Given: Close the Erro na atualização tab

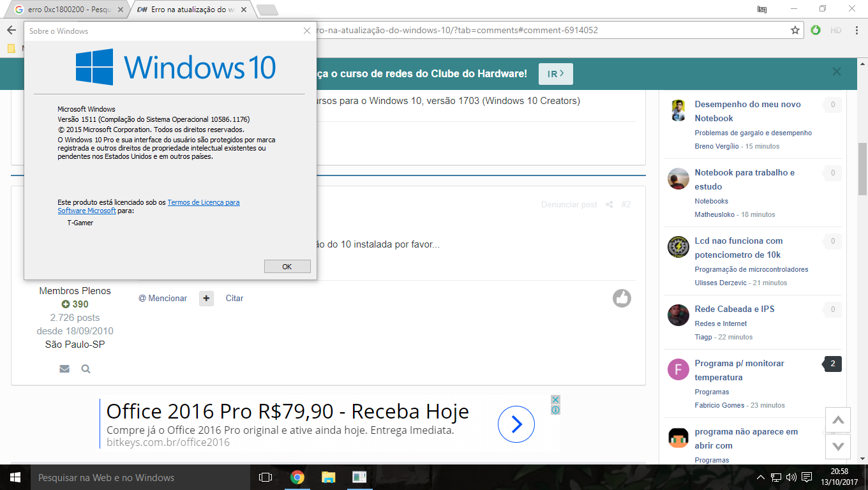Looking at the screenshot, I should click(x=243, y=10).
